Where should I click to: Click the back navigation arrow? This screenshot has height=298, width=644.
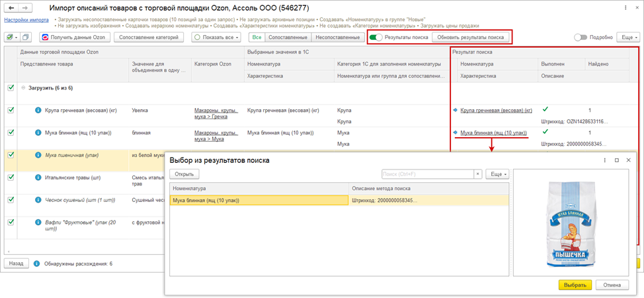click(11, 8)
